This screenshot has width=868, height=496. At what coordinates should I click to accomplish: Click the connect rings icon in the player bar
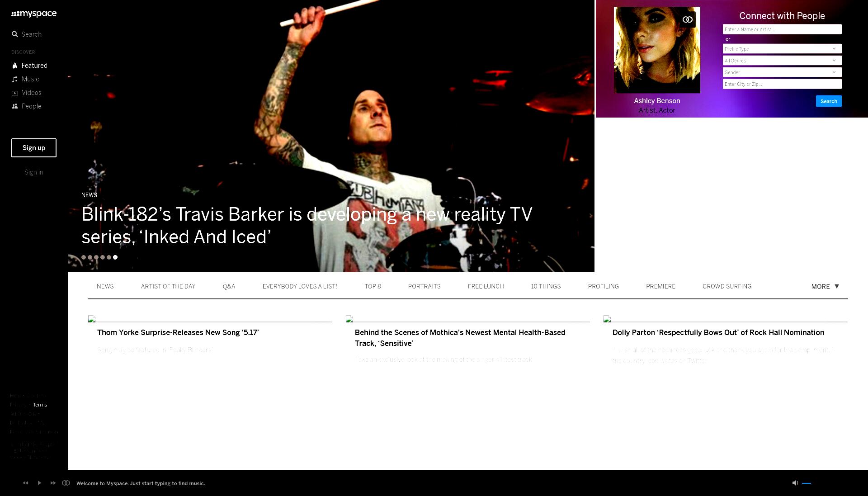pyautogui.click(x=66, y=483)
